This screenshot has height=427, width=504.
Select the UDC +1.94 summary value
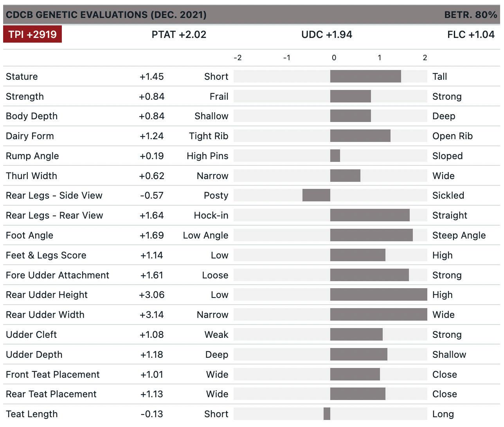(327, 34)
